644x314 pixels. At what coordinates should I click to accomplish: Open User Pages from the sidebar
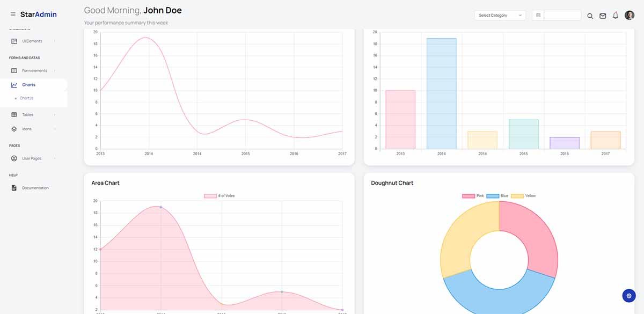(13, 158)
